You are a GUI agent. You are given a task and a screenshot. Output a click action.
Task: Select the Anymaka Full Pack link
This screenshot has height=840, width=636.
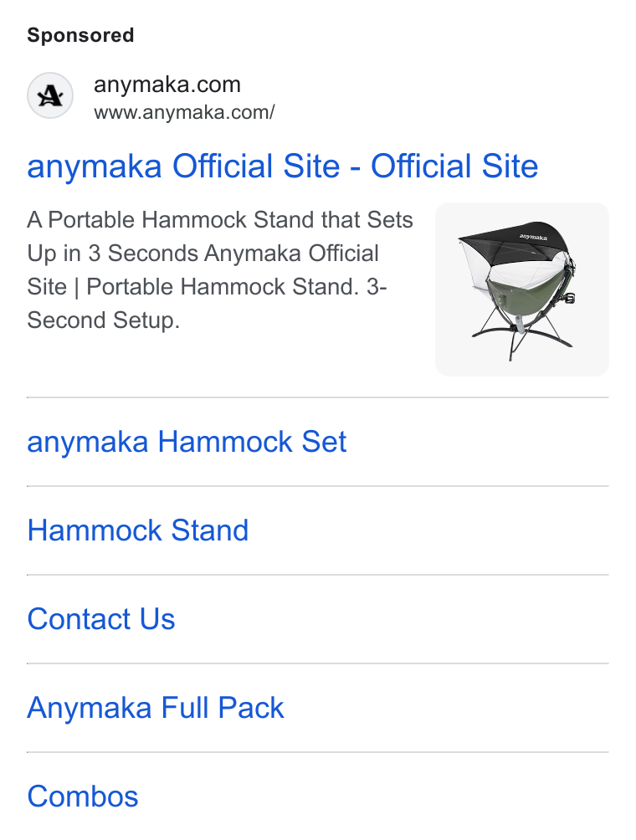coord(156,708)
